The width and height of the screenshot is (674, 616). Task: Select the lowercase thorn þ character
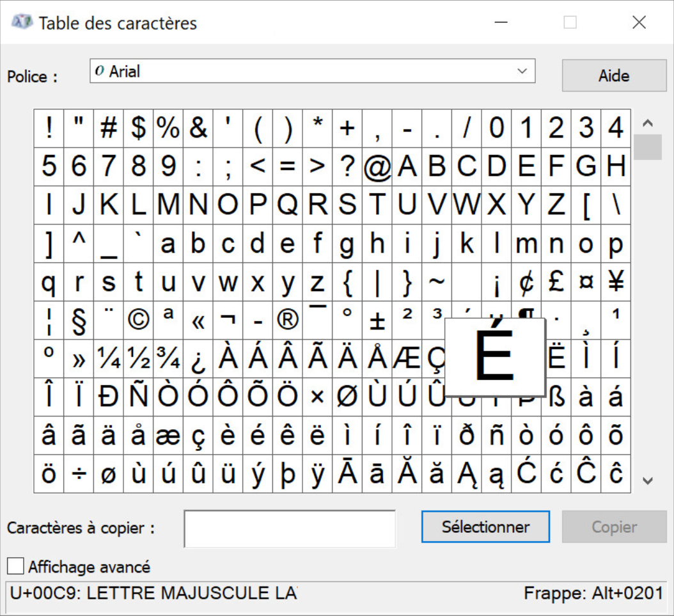(288, 474)
